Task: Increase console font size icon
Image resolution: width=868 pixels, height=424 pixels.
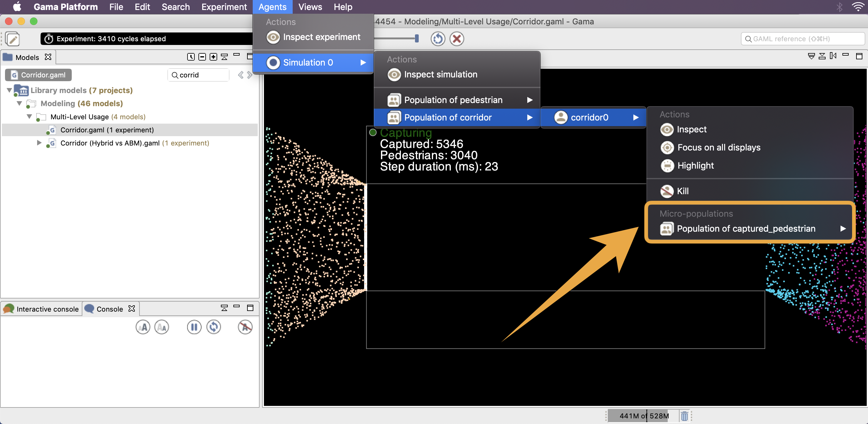Action: tap(143, 327)
